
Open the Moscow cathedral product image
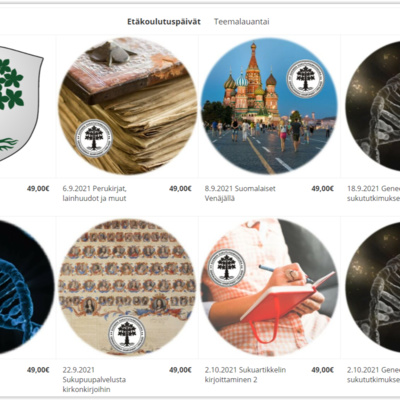point(269,106)
